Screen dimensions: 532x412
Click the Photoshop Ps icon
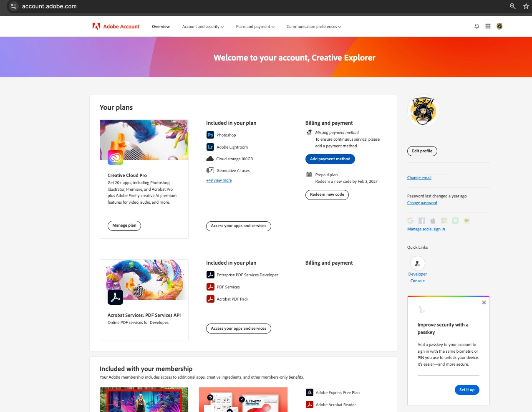click(210, 135)
